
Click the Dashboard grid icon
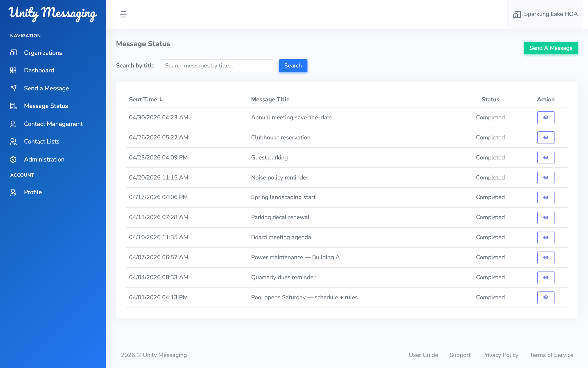(x=13, y=70)
